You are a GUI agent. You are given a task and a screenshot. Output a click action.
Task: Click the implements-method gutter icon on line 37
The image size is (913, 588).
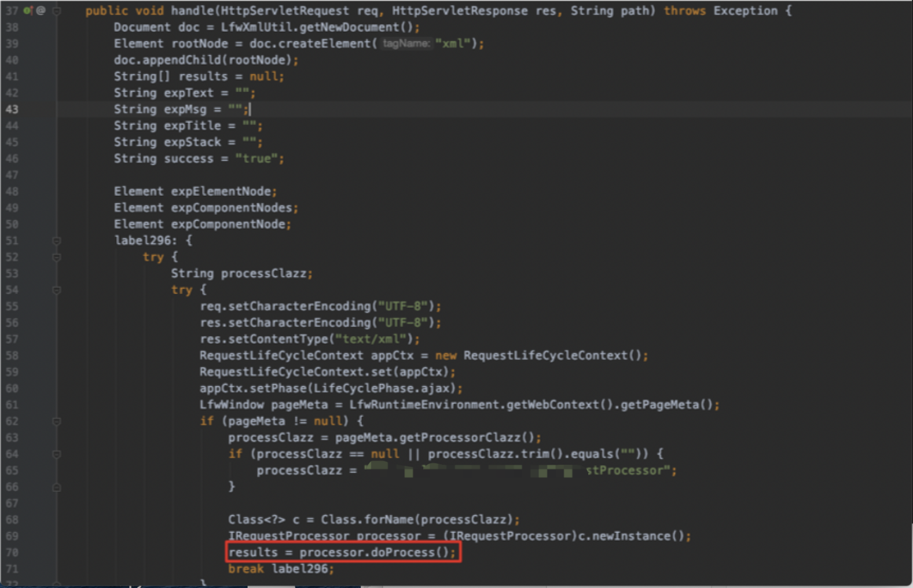pyautogui.click(x=28, y=10)
